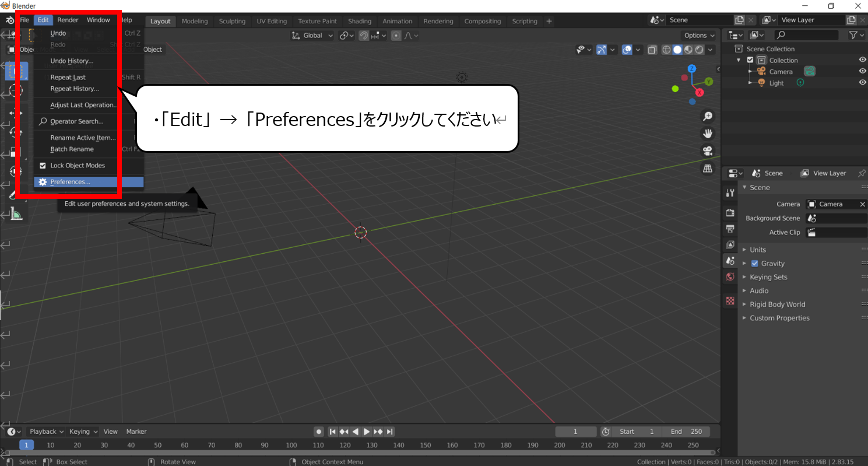Pin the Properties editor context
The height and width of the screenshot is (466, 868).
tap(861, 173)
